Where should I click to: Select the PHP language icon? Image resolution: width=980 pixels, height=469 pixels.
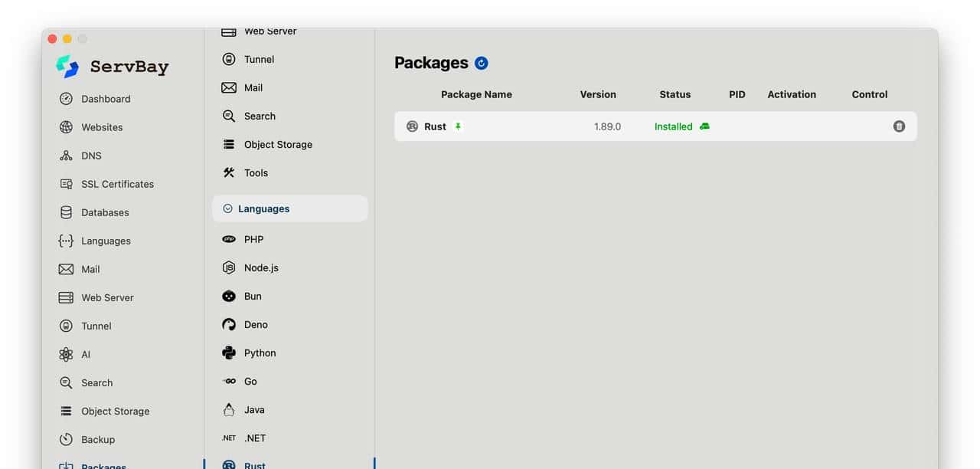(228, 239)
